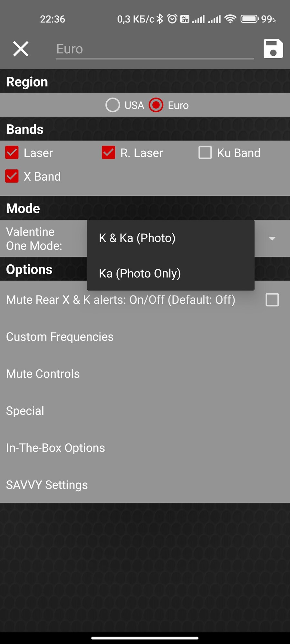The height and width of the screenshot is (644, 290).
Task: Select the Euro region radio button
Action: coord(156,105)
